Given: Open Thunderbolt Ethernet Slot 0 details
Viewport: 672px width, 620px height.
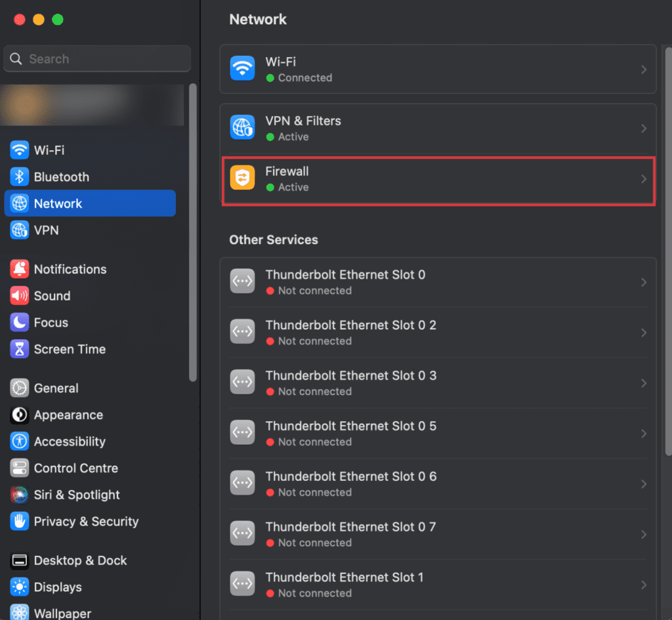Looking at the screenshot, I should tap(438, 281).
